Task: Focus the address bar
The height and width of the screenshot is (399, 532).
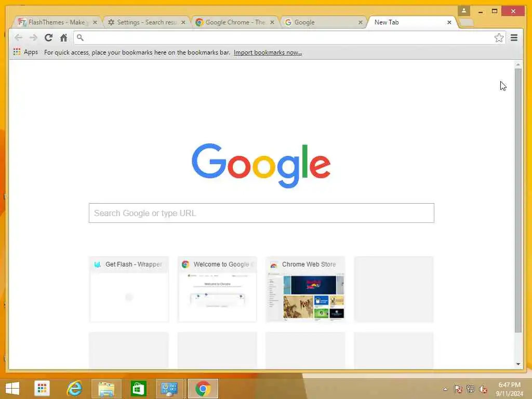Action: [289, 37]
